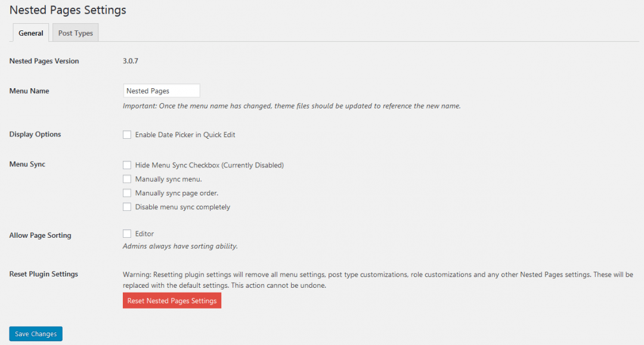644x345 pixels.
Task: Select the Nested Pages menu name value
Action: [161, 91]
